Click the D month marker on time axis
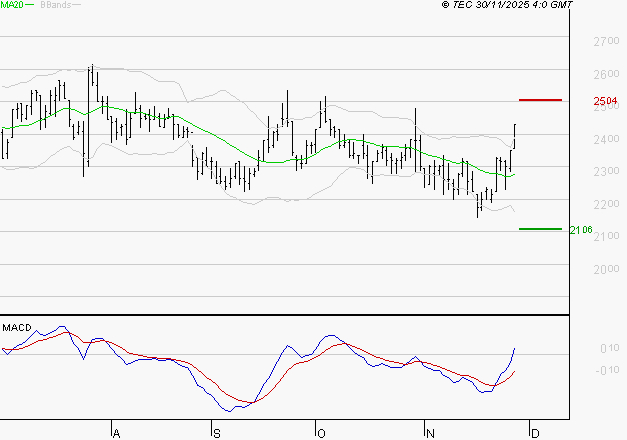The height and width of the screenshot is (440, 627). coord(535,434)
